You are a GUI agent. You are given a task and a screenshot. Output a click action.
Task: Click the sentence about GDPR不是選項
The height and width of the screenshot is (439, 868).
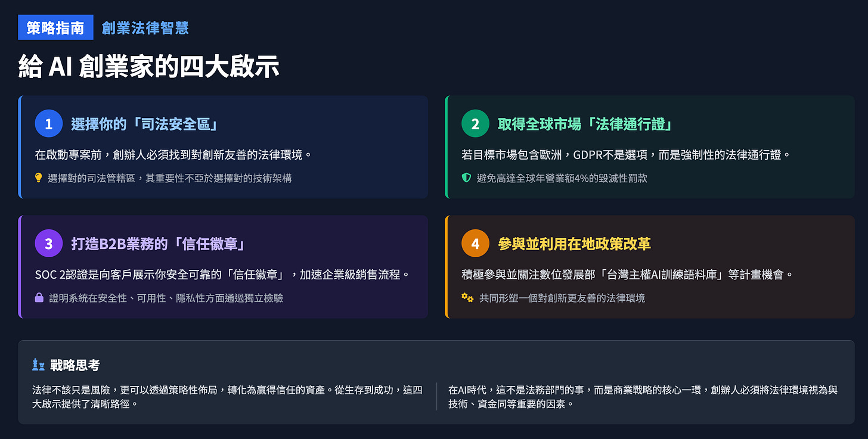pos(626,155)
